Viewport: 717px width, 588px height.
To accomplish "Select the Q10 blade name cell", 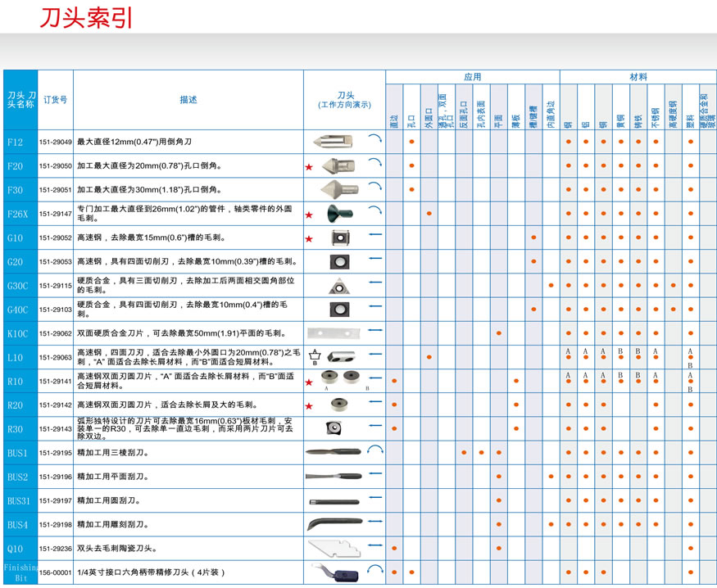I will click(20, 549).
